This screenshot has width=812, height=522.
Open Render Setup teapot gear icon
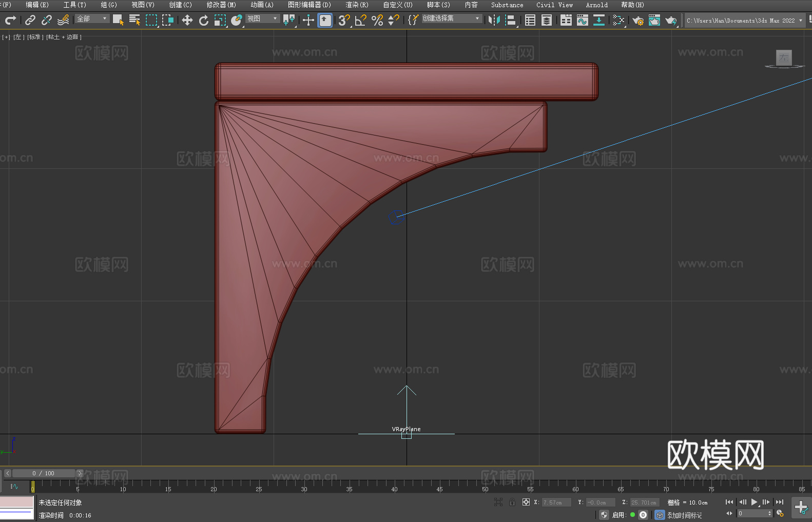click(x=638, y=20)
